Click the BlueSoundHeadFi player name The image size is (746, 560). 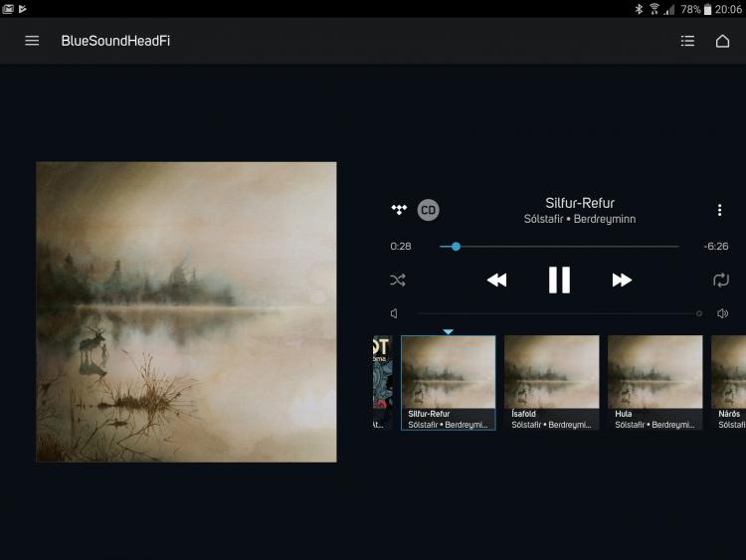(115, 41)
